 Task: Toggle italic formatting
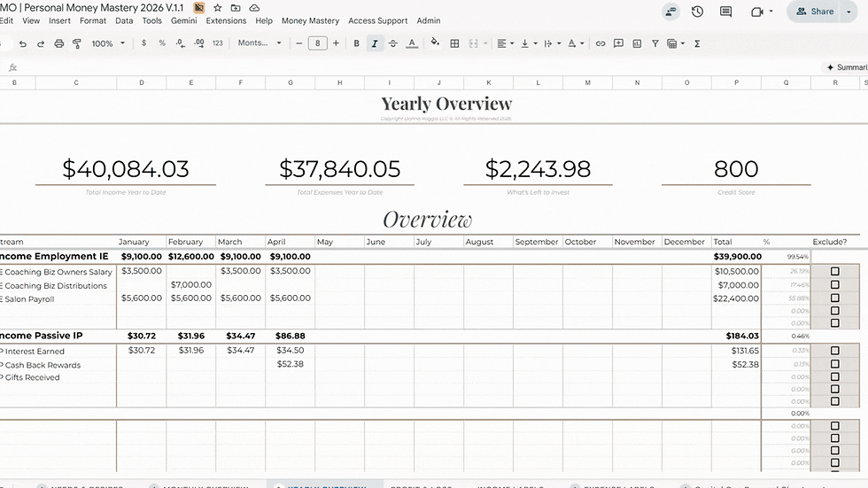click(x=375, y=43)
